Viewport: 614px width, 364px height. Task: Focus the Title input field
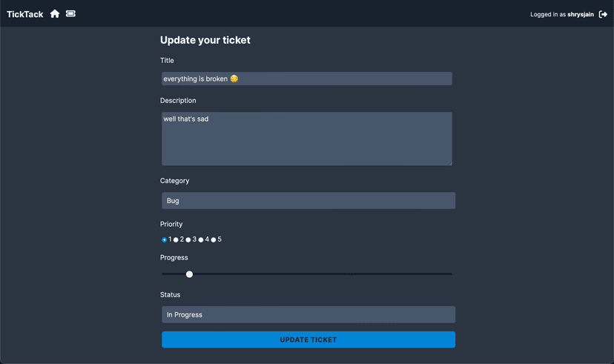[307, 79]
